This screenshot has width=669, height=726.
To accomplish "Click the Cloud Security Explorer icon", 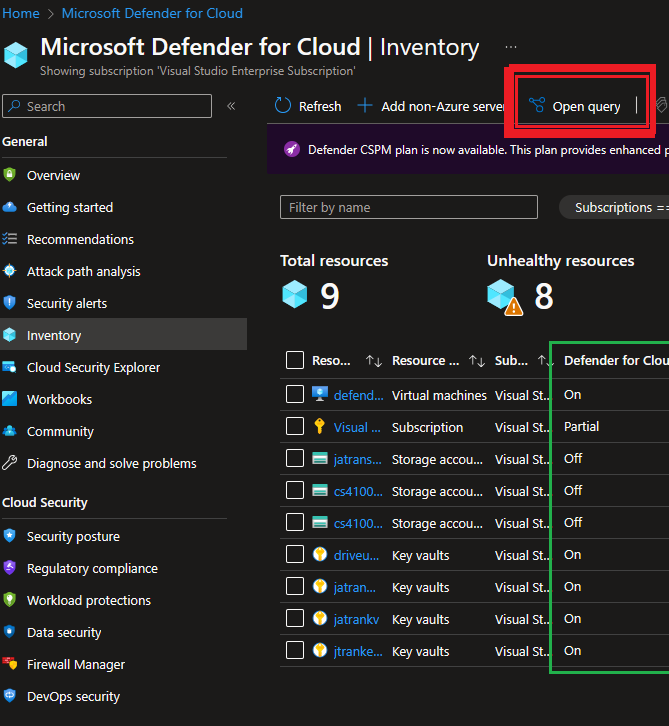I will (9, 367).
